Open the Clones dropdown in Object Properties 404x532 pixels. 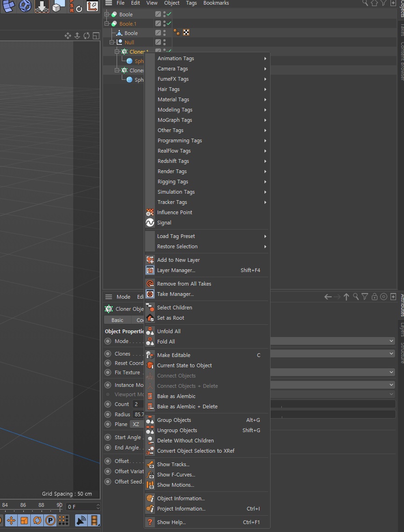(x=333, y=354)
